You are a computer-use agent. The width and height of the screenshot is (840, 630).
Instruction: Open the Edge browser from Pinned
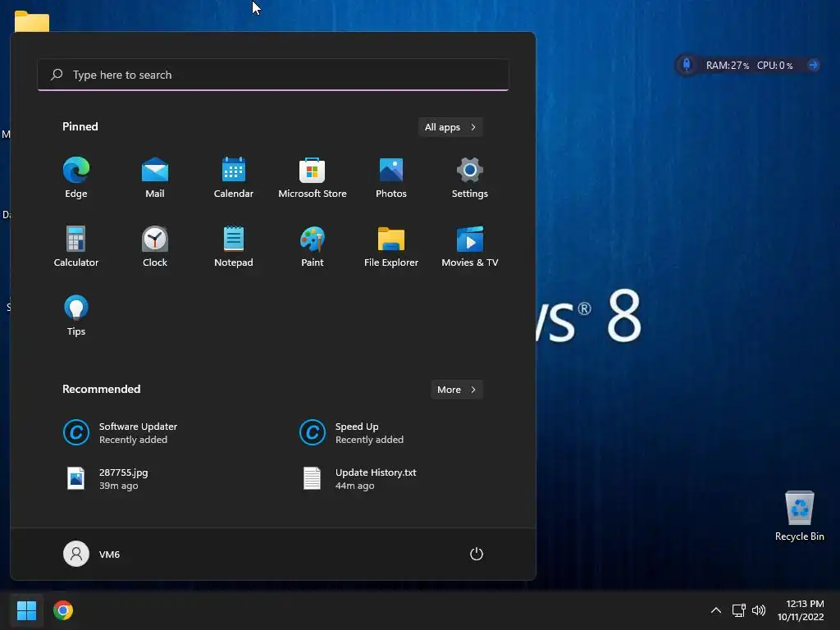point(76,177)
